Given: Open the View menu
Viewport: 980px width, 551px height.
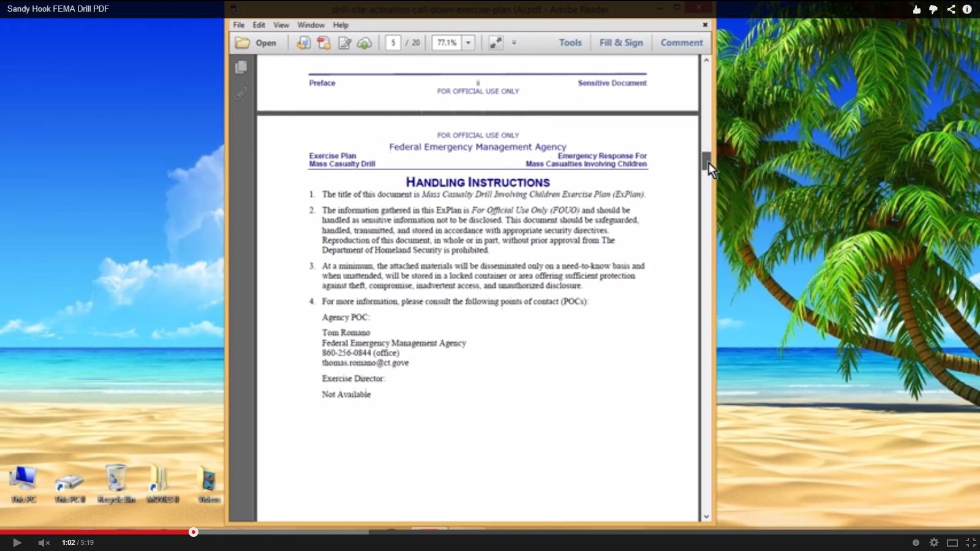Looking at the screenshot, I should pos(281,25).
